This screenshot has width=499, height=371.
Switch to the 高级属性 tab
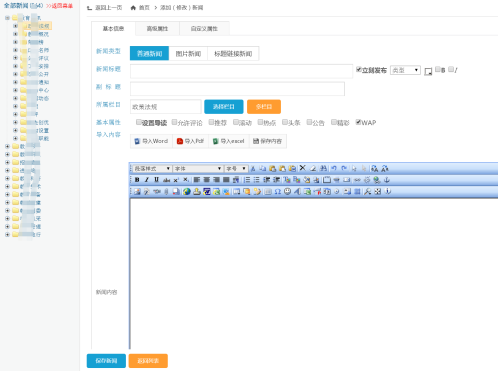[157, 29]
